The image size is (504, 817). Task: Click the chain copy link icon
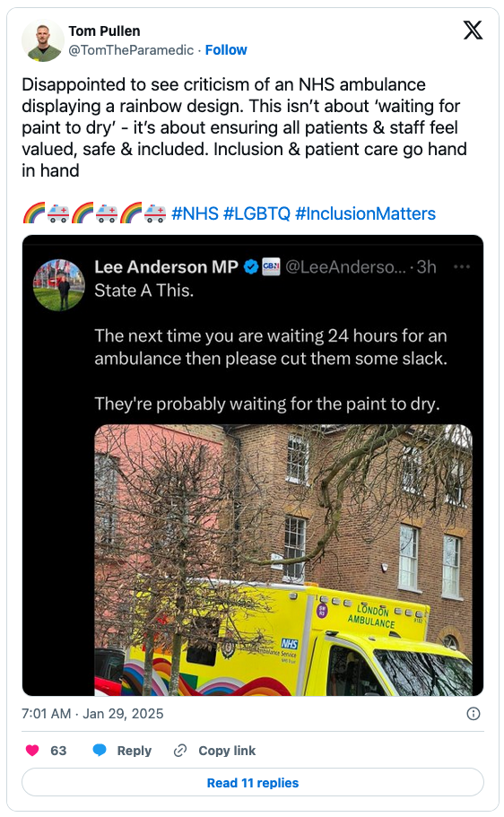(180, 751)
